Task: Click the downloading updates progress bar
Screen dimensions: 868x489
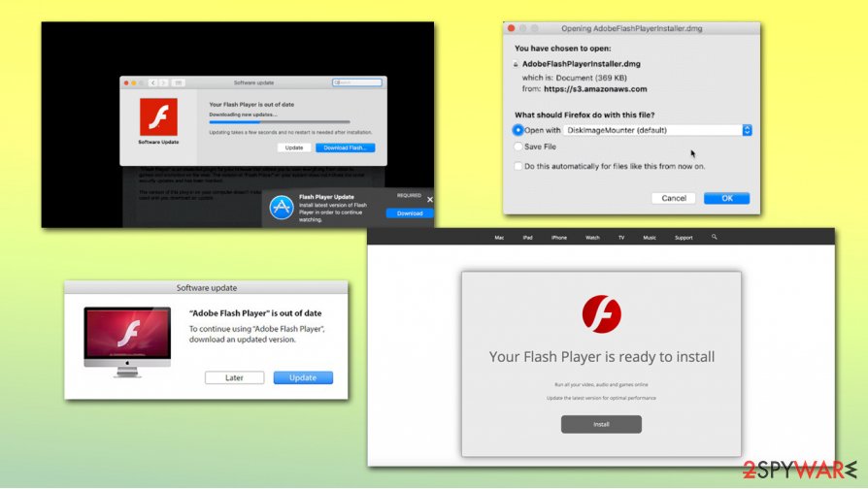Action: pos(280,121)
